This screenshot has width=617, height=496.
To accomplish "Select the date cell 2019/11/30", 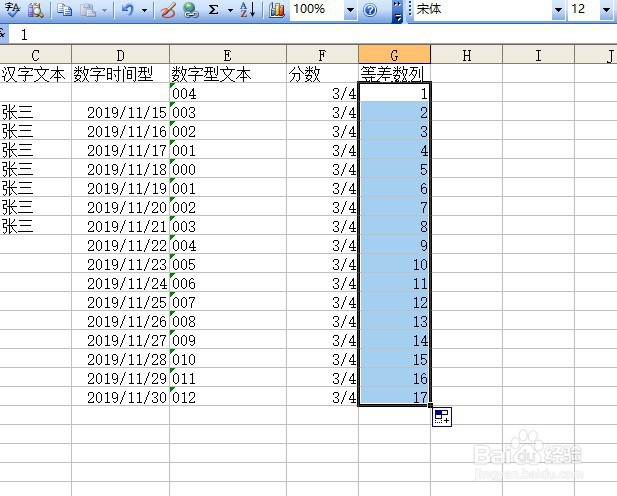I will 120,397.
